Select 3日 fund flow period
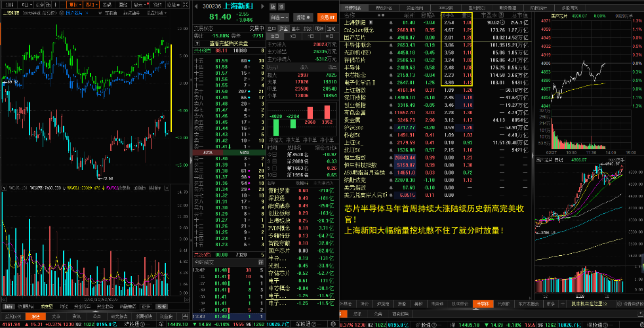Viewport: 644px width, 328px height. pos(293,36)
